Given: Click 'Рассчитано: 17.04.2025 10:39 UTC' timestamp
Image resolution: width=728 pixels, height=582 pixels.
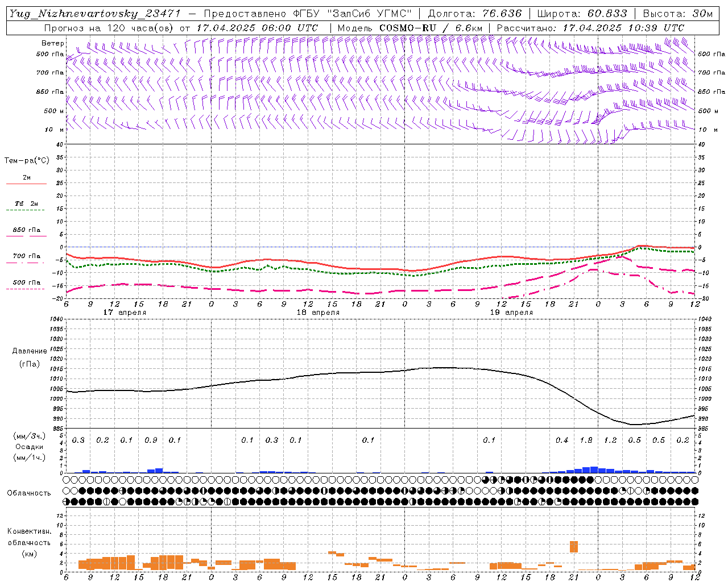Looking at the screenshot, I should tap(590, 28).
